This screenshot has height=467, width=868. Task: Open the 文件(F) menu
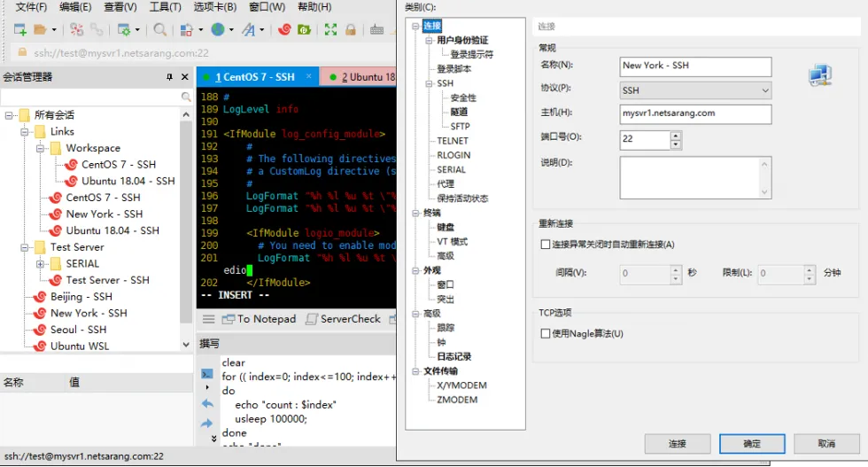point(31,7)
